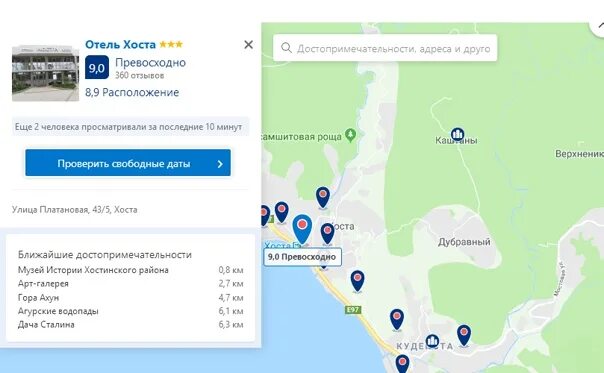Click the Гора Ахун landmark row
This screenshot has width=604, height=373.
pos(131,297)
